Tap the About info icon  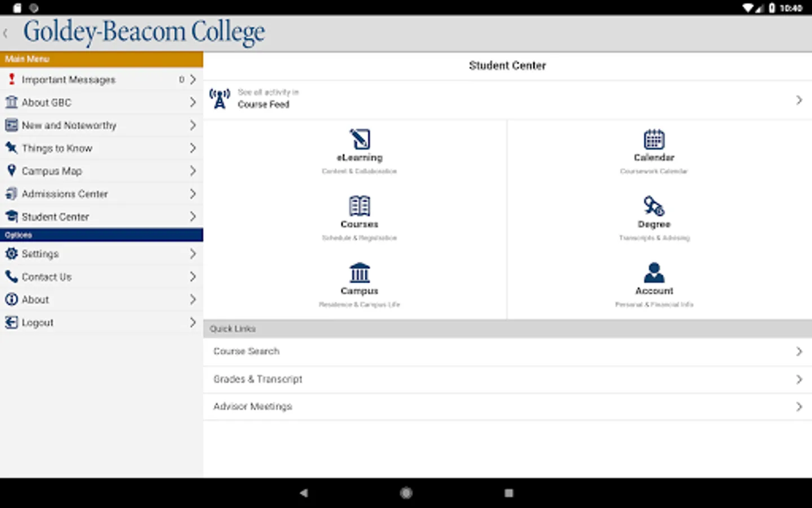coord(11,299)
